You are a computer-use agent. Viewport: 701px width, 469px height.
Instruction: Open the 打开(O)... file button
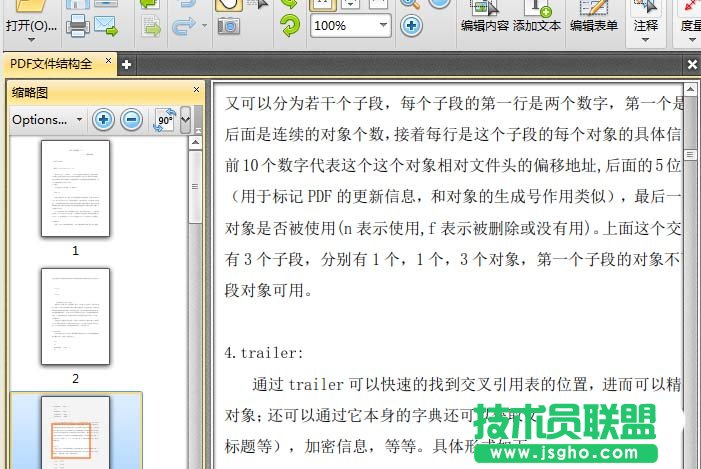click(31, 18)
